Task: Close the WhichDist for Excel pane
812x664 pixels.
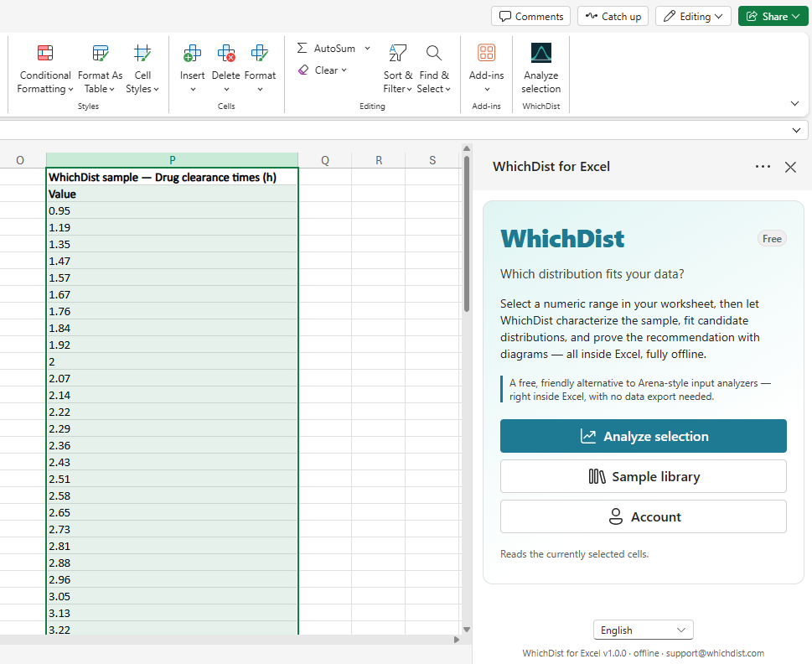Action: pyautogui.click(x=790, y=167)
